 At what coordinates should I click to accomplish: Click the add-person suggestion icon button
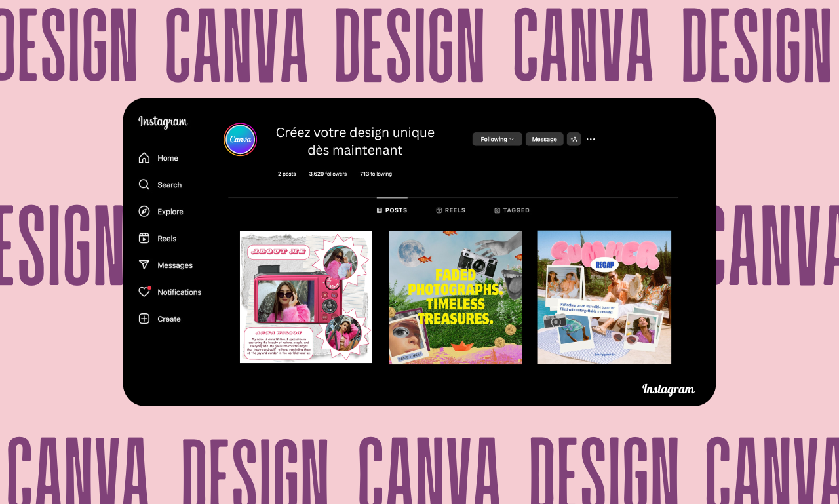click(x=574, y=139)
